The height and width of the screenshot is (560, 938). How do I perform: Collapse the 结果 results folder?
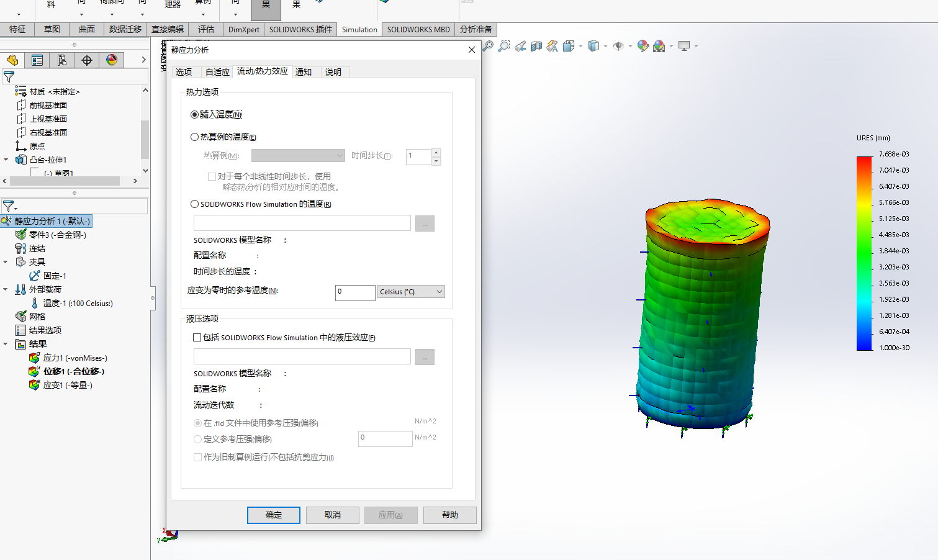click(x=6, y=344)
